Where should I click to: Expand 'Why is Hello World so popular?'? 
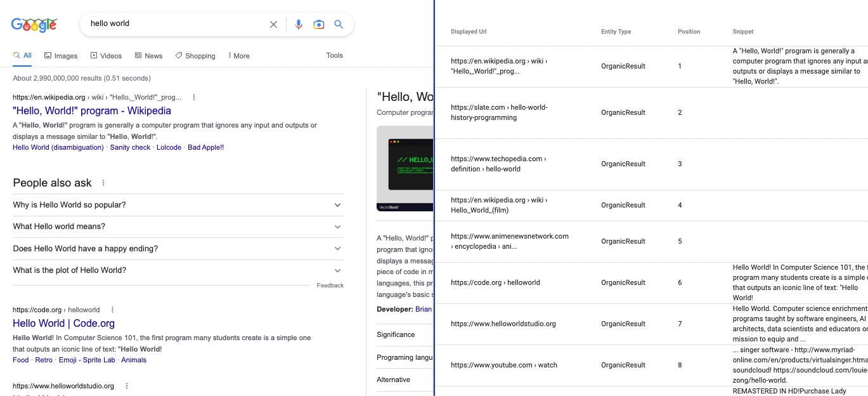[x=337, y=205]
